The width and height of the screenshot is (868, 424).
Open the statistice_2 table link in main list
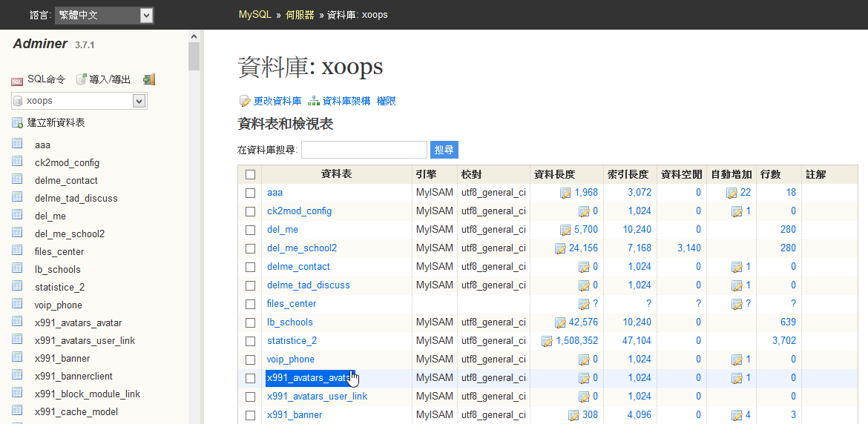[x=292, y=341]
